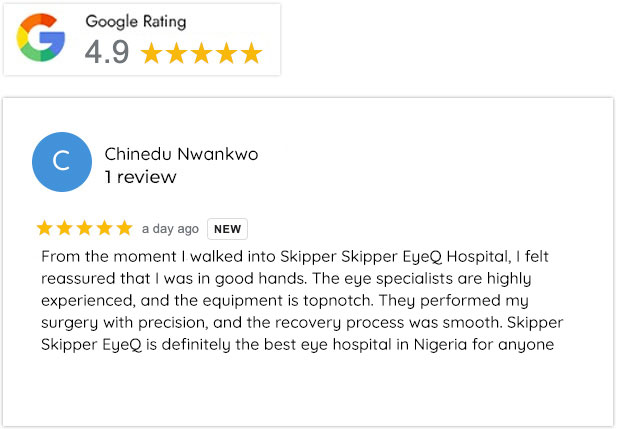Click the fourth star of Chinedu's review
The image size is (617, 429).
pyautogui.click(x=104, y=228)
